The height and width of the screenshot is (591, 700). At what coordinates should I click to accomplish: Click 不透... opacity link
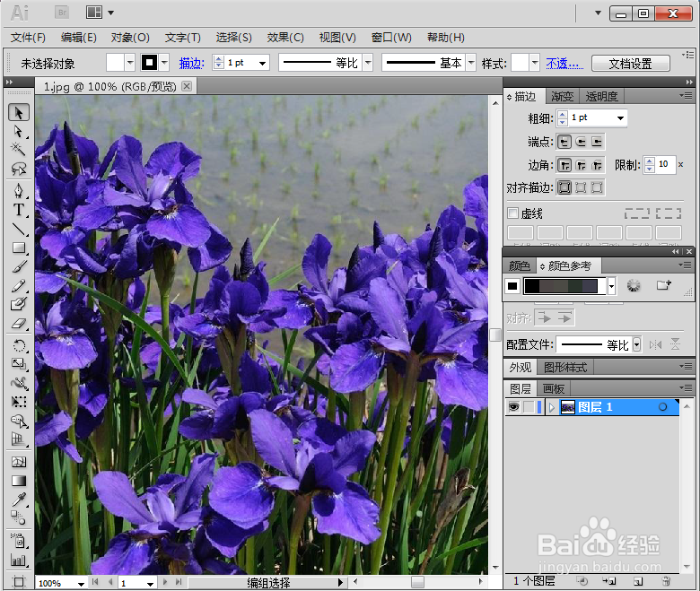(x=564, y=64)
